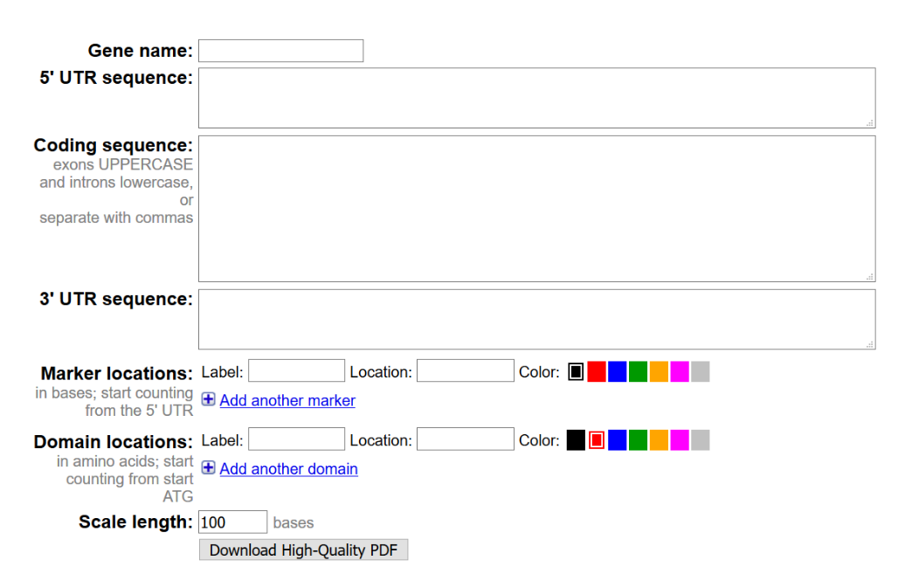The height and width of the screenshot is (588, 905).
Task: Click the plus icon beside Add another domain
Action: click(208, 467)
